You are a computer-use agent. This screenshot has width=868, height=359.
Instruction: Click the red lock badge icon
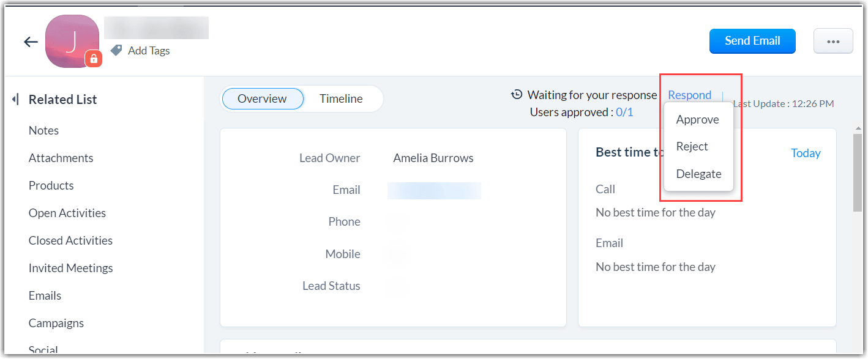(x=94, y=58)
